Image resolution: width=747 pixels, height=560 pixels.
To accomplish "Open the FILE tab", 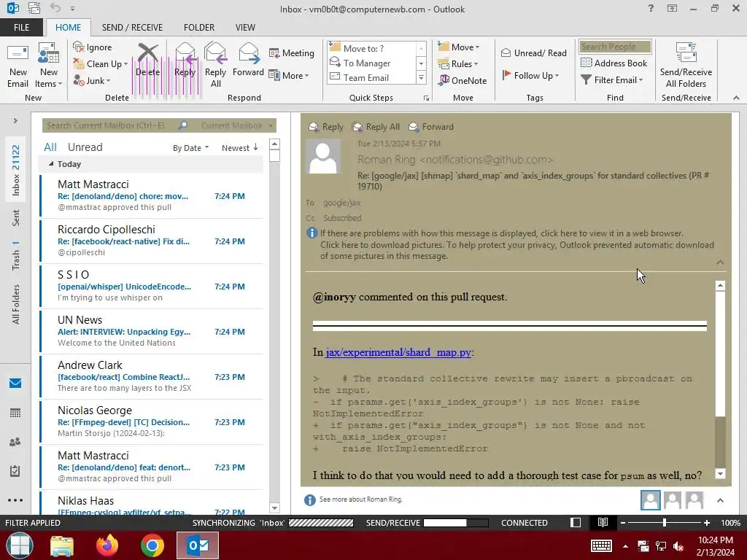I will (x=21, y=28).
